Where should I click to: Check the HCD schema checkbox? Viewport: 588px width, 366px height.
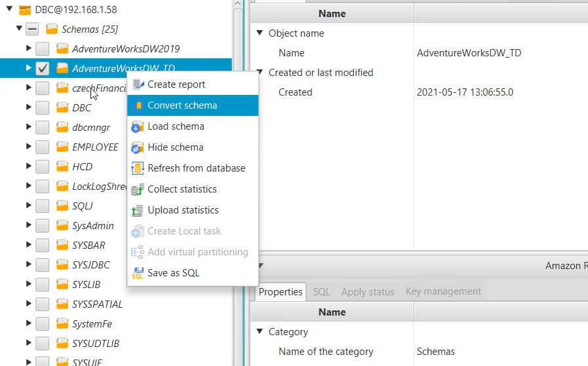tap(43, 166)
